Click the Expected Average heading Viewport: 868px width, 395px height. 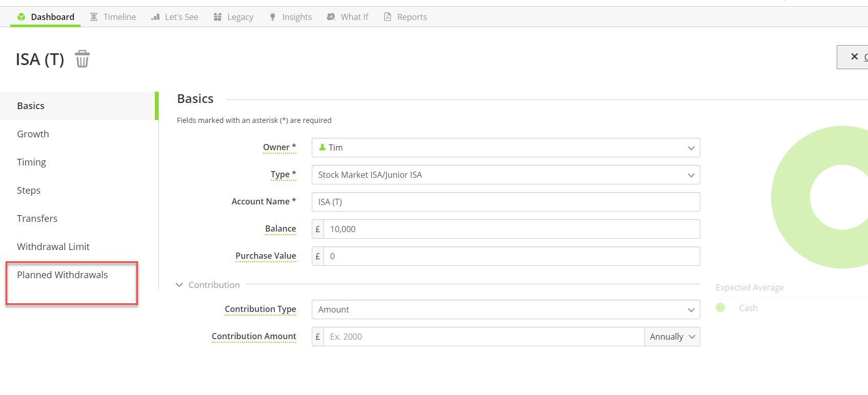[x=750, y=287]
